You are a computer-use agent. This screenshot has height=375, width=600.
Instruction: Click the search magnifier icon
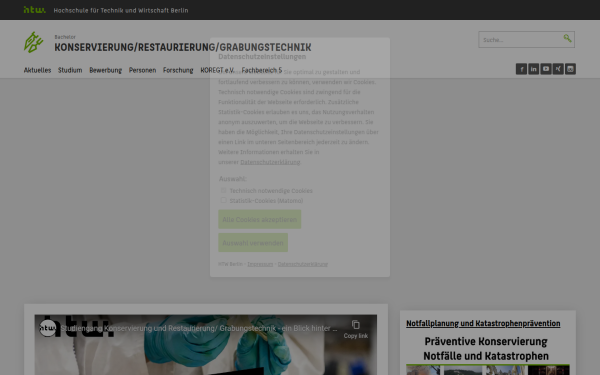pos(567,38)
